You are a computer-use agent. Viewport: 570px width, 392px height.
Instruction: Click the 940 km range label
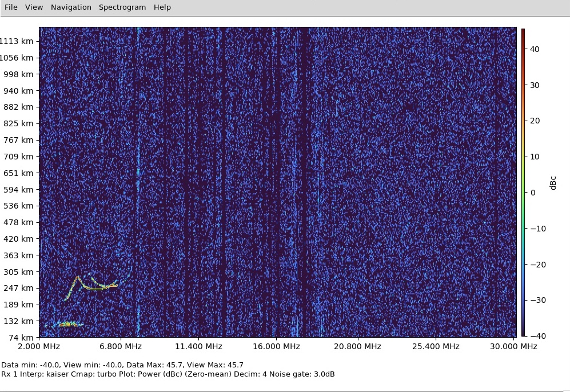pyautogui.click(x=18, y=91)
